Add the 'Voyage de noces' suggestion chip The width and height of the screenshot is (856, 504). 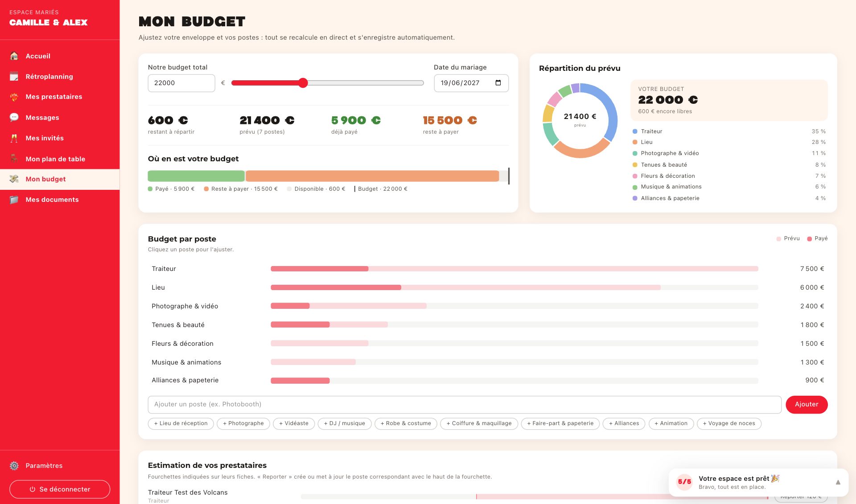tap(729, 423)
